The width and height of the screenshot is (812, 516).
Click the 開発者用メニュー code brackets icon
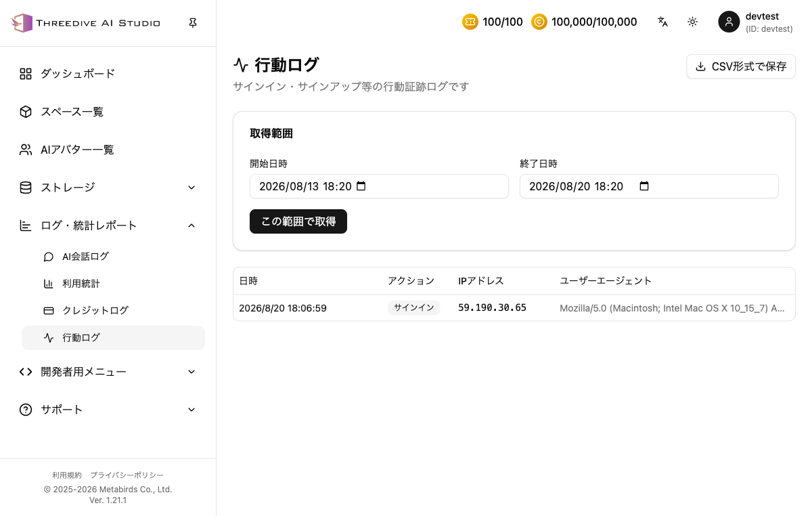pos(26,372)
